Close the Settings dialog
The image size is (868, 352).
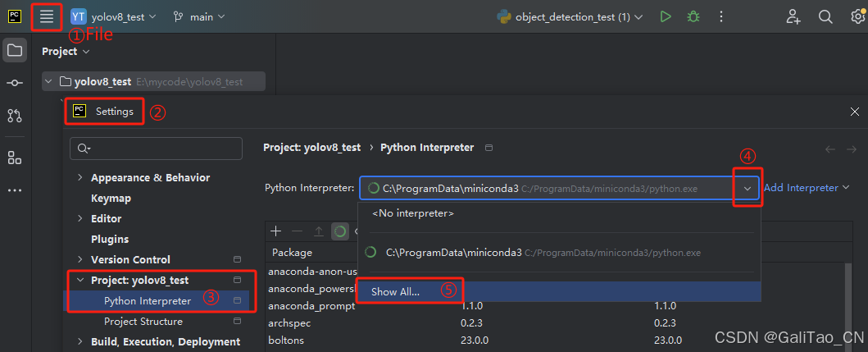(x=854, y=112)
